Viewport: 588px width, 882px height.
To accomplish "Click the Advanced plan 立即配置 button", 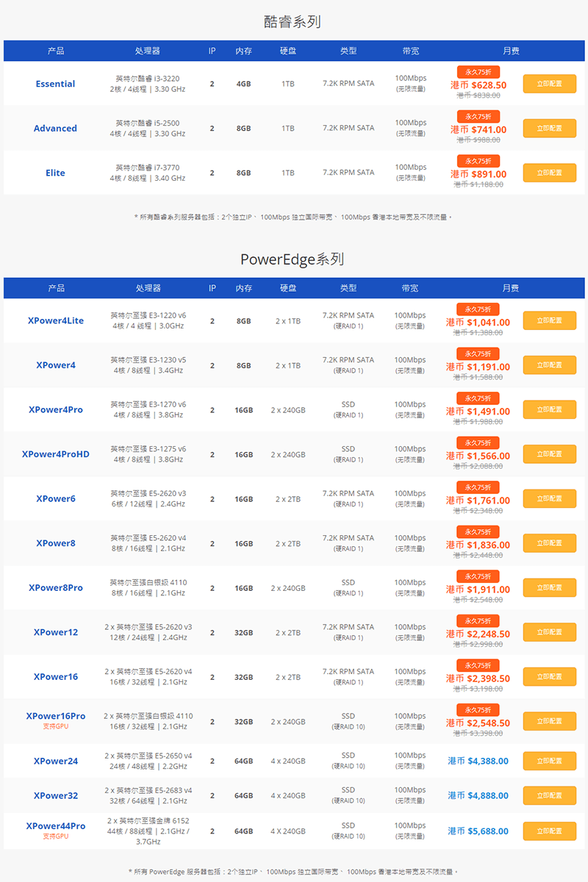I will pos(549,128).
